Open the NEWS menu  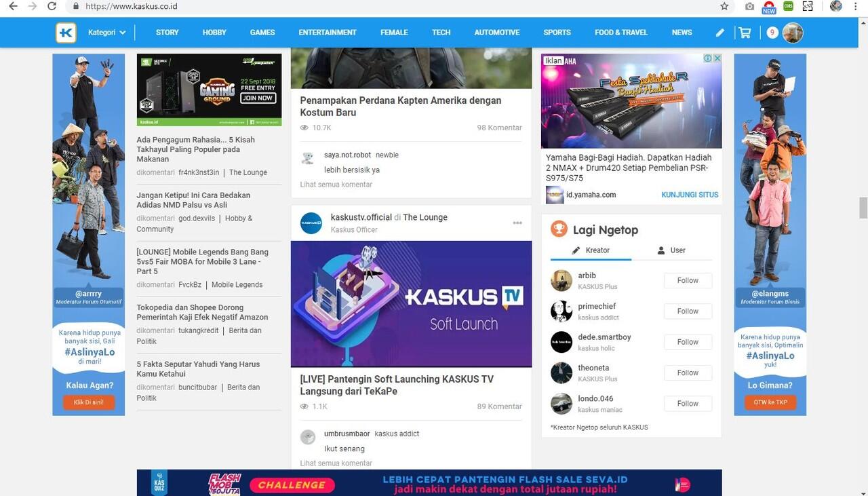pyautogui.click(x=682, y=33)
